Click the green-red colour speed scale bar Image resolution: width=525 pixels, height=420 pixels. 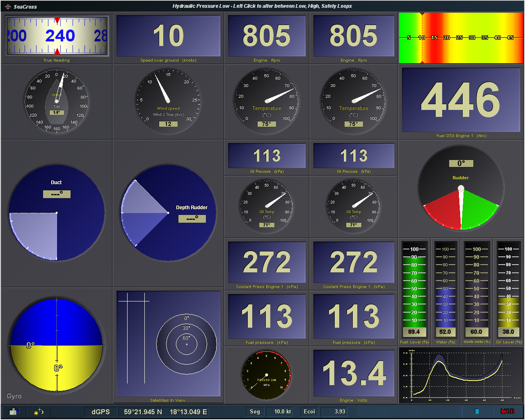(461, 38)
